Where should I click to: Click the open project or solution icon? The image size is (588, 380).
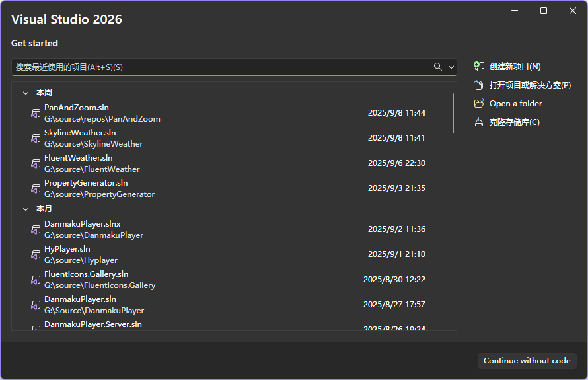[x=479, y=85]
